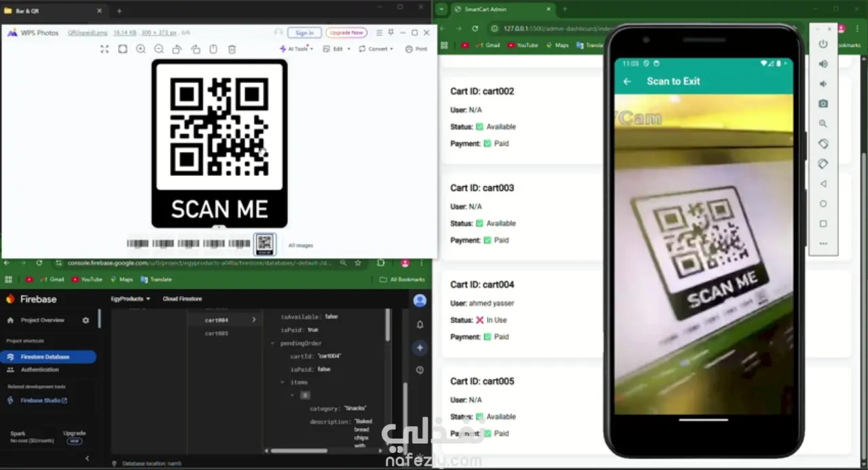Open All images link in WPS Photos
This screenshot has width=868, height=470.
301,245
